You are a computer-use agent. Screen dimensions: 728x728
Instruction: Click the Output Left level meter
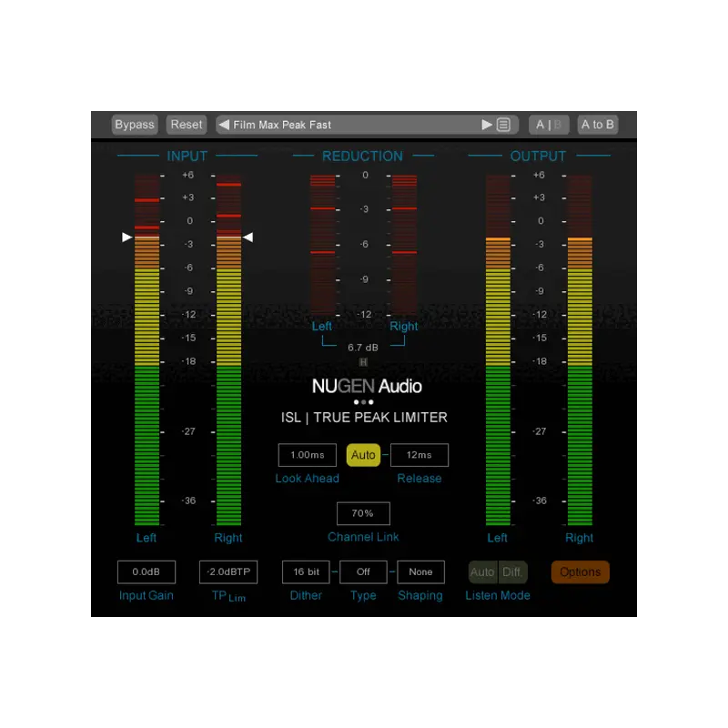(498, 350)
